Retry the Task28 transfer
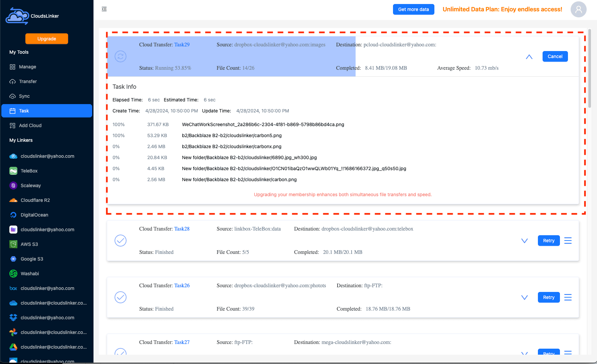Viewport: 597px width, 364px height. tap(549, 241)
